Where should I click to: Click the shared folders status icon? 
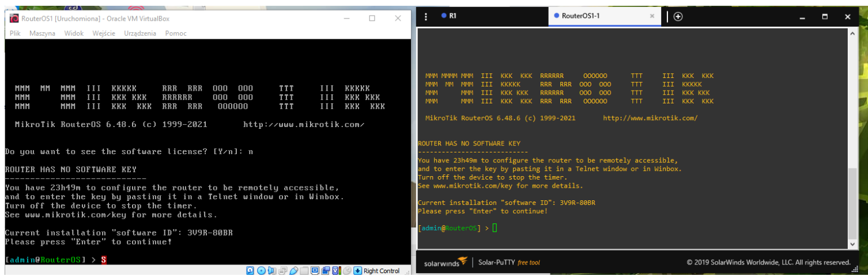tap(304, 271)
